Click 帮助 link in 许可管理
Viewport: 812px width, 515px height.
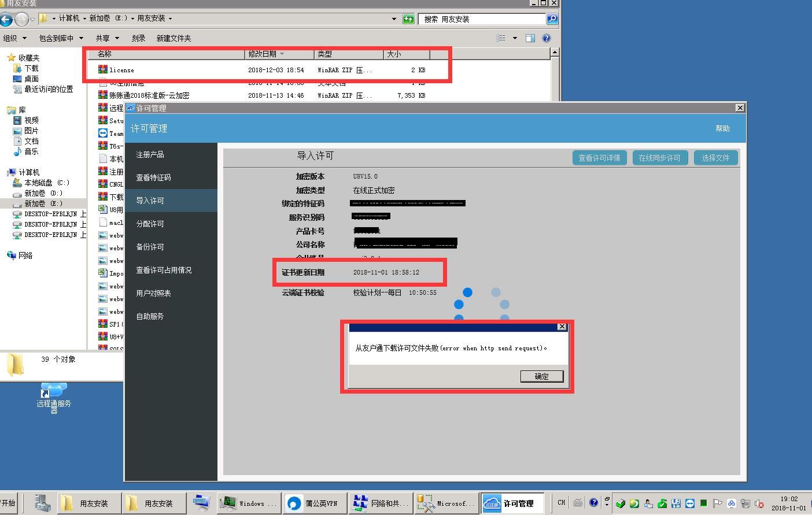point(722,128)
